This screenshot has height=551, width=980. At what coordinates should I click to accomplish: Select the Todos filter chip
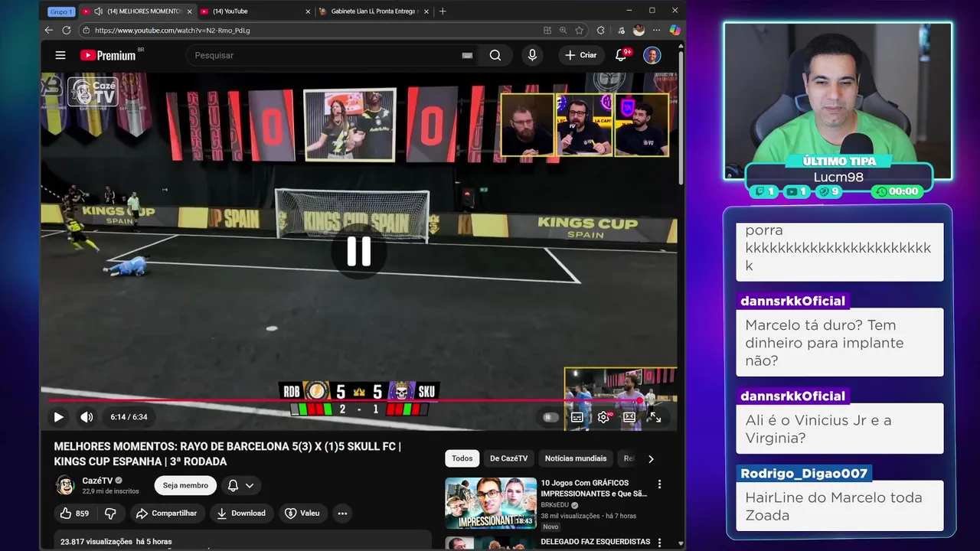462,458
